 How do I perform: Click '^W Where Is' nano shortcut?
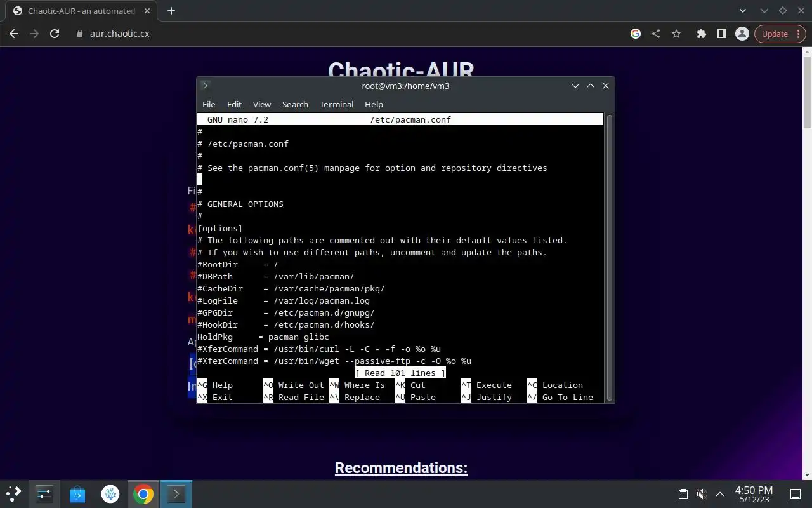(x=357, y=385)
